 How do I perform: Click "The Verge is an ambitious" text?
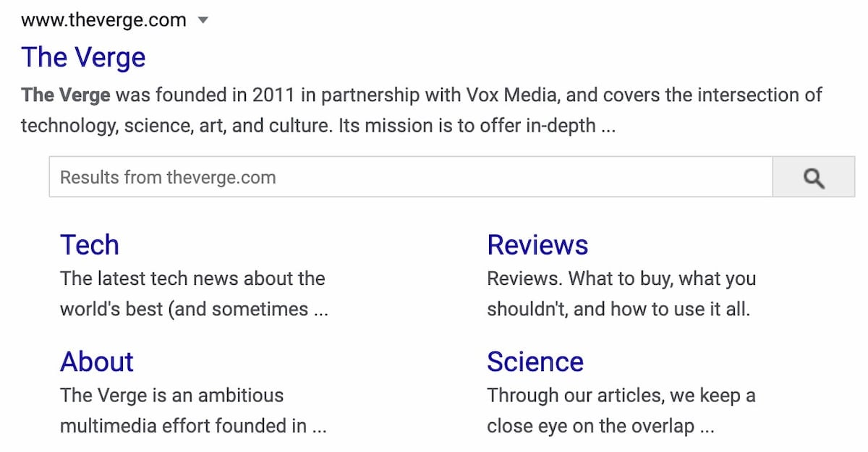[x=171, y=396]
